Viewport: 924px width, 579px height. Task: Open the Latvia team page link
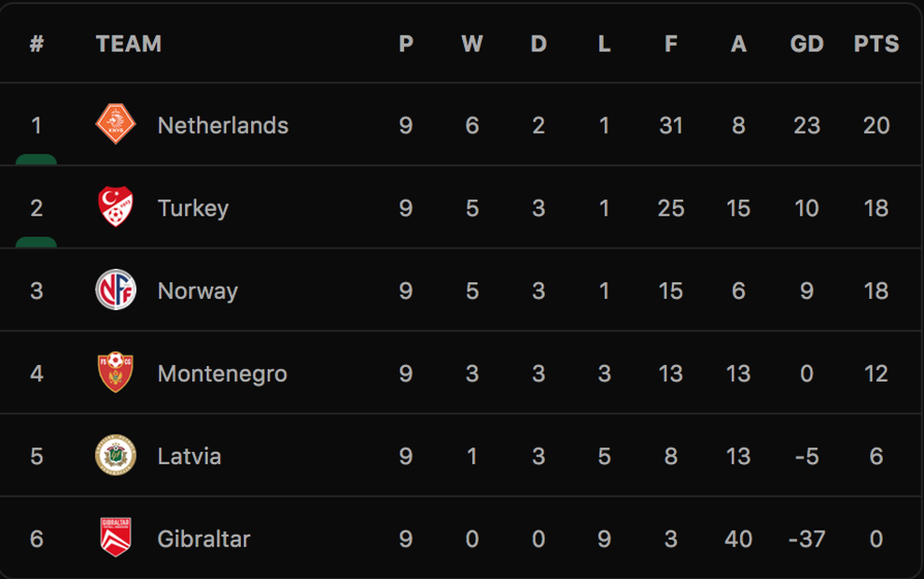189,456
